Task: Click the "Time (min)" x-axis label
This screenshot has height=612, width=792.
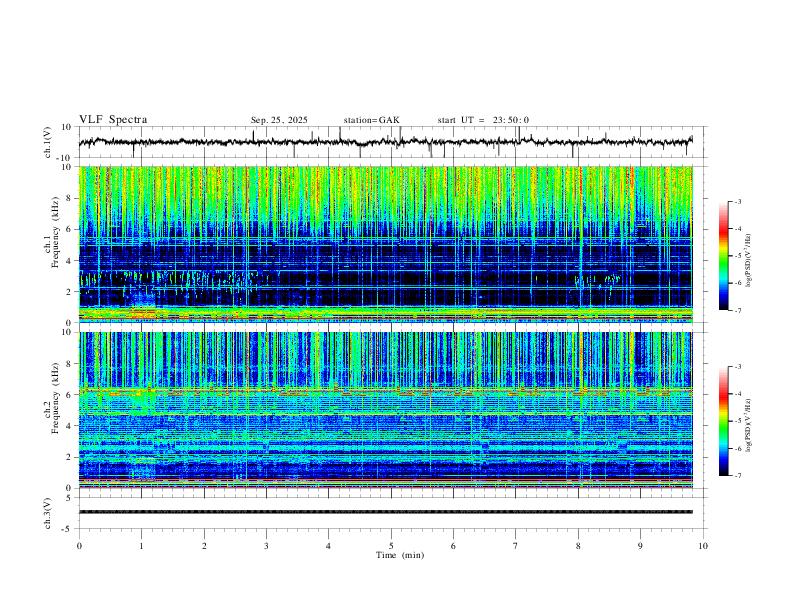Action: (400, 555)
